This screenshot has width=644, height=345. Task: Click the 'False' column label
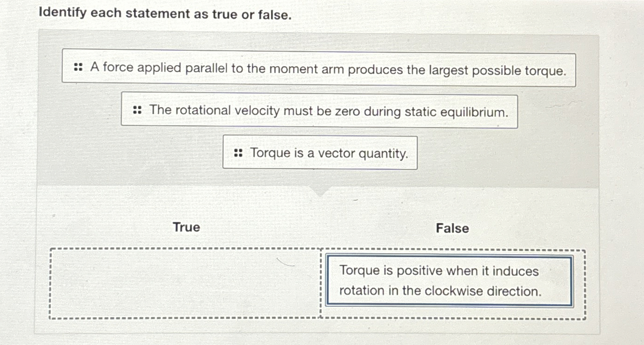pos(453,229)
